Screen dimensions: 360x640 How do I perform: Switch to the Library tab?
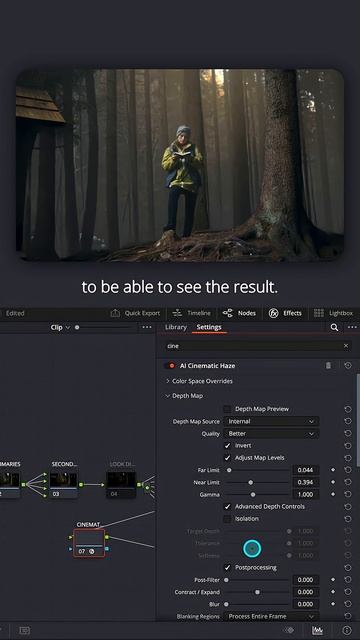[x=176, y=327]
